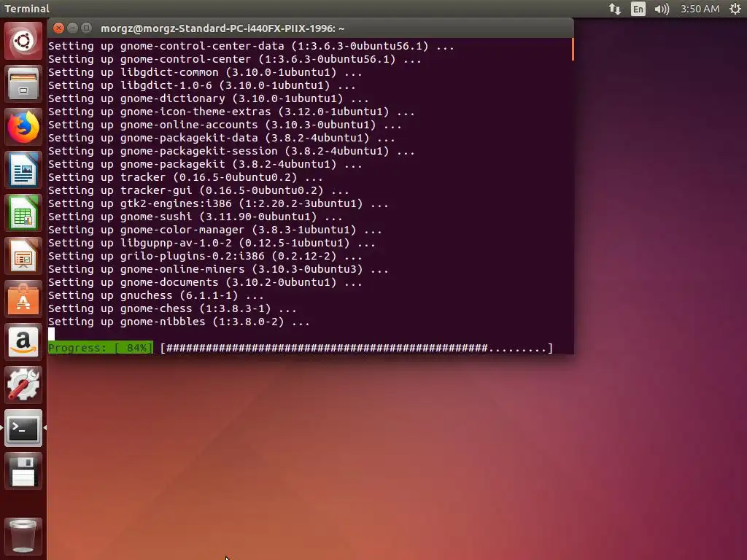
Task: Open the sound volume indicator
Action: (662, 9)
